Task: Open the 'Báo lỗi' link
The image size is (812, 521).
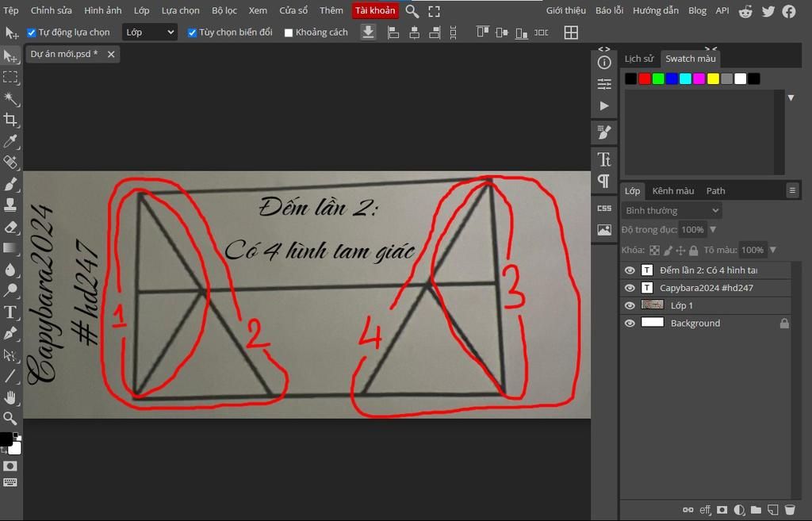Action: (609, 10)
